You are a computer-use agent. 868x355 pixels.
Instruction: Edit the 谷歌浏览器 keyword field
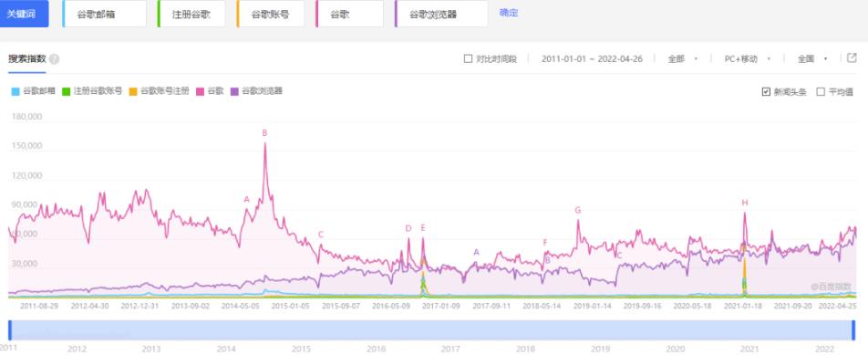[441, 14]
